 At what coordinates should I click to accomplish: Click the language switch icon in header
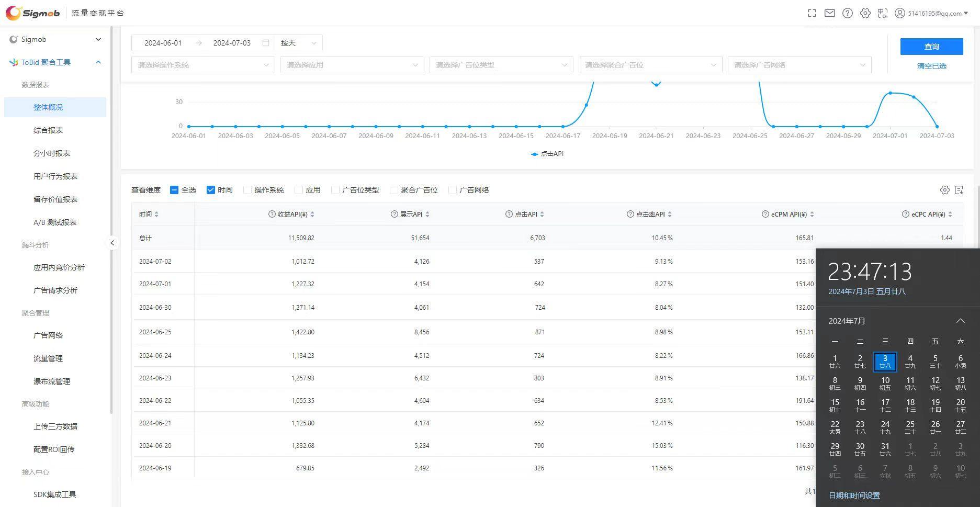point(883,13)
